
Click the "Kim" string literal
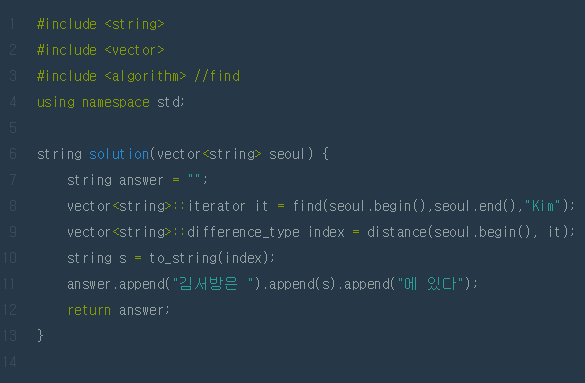(542, 206)
